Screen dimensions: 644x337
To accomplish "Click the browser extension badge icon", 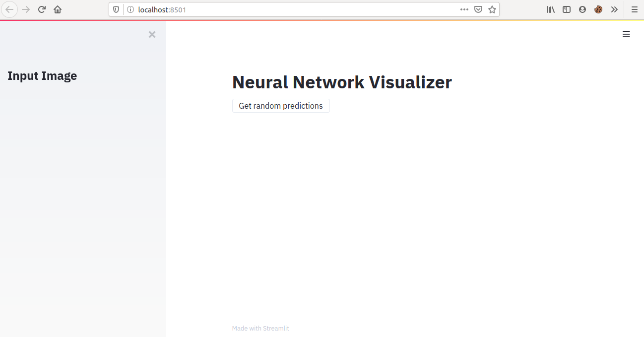I will click(x=598, y=9).
